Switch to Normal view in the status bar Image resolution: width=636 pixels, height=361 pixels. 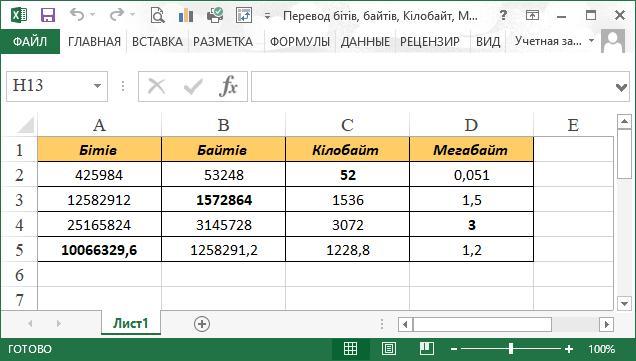(350, 349)
